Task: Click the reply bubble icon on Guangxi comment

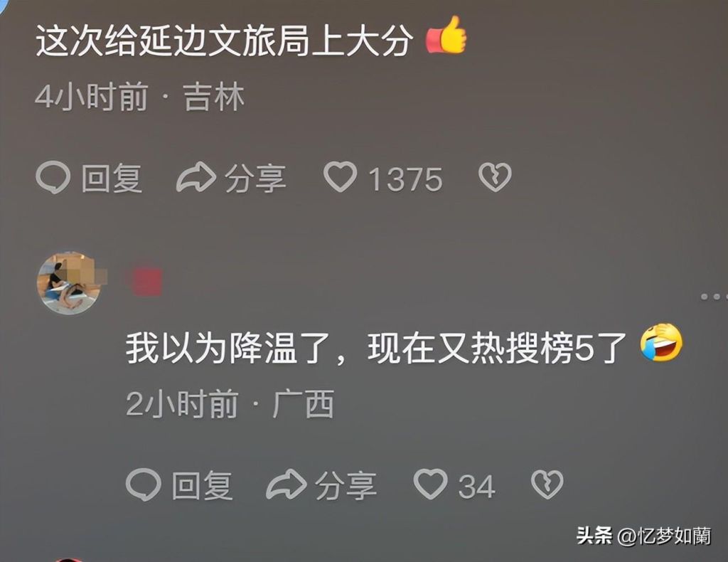Action: pyautogui.click(x=144, y=485)
